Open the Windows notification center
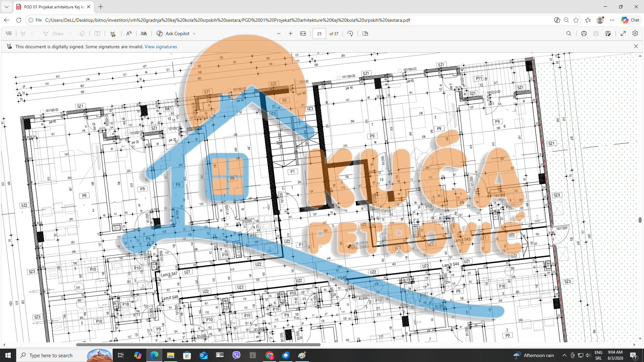 634,355
